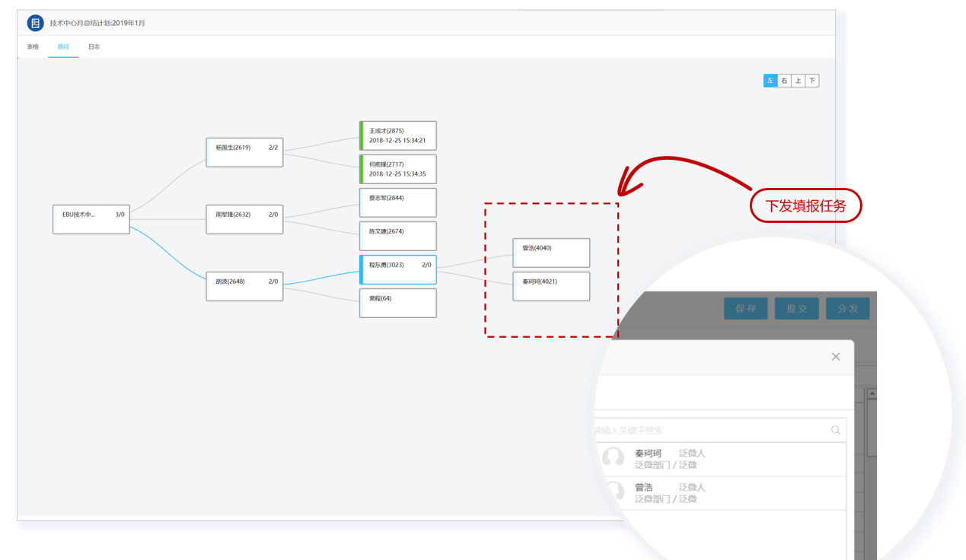966x560 pixels.
Task: Click the search magnifier icon in the dialog
Action: (x=835, y=430)
